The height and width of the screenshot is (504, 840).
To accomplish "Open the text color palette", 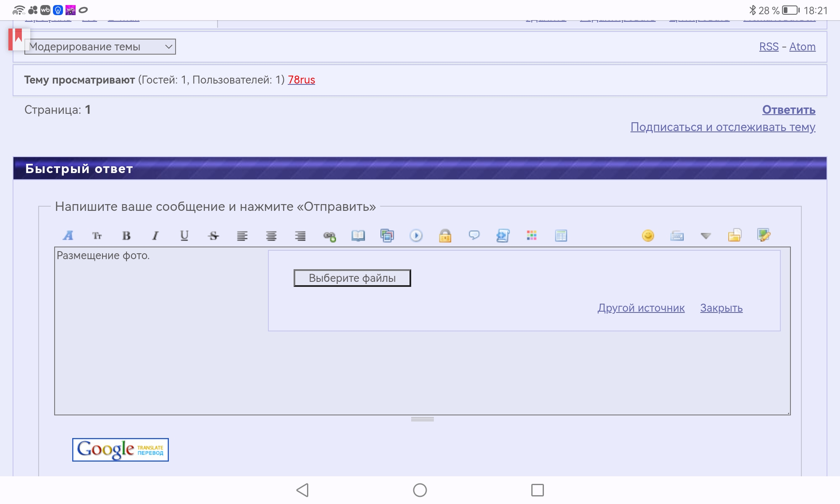I will click(x=532, y=236).
